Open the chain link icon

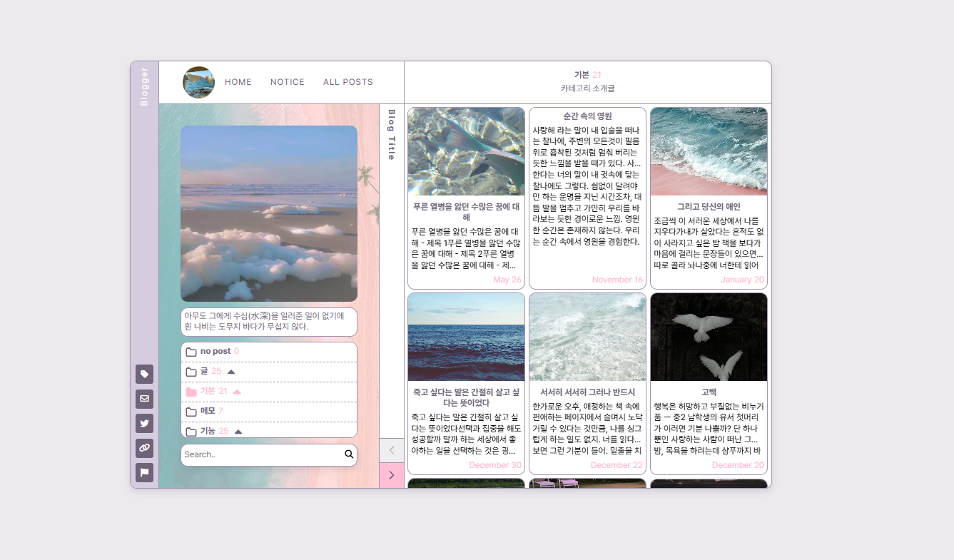(x=144, y=448)
